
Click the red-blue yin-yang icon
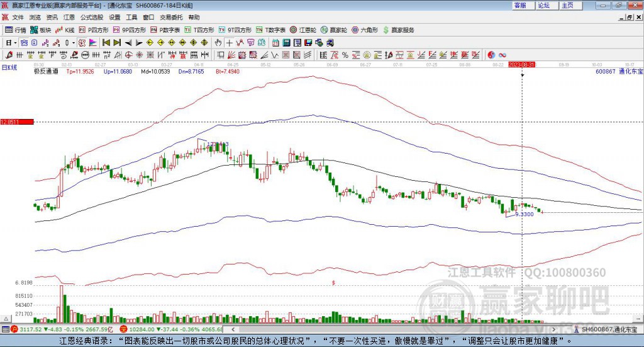coord(491,55)
